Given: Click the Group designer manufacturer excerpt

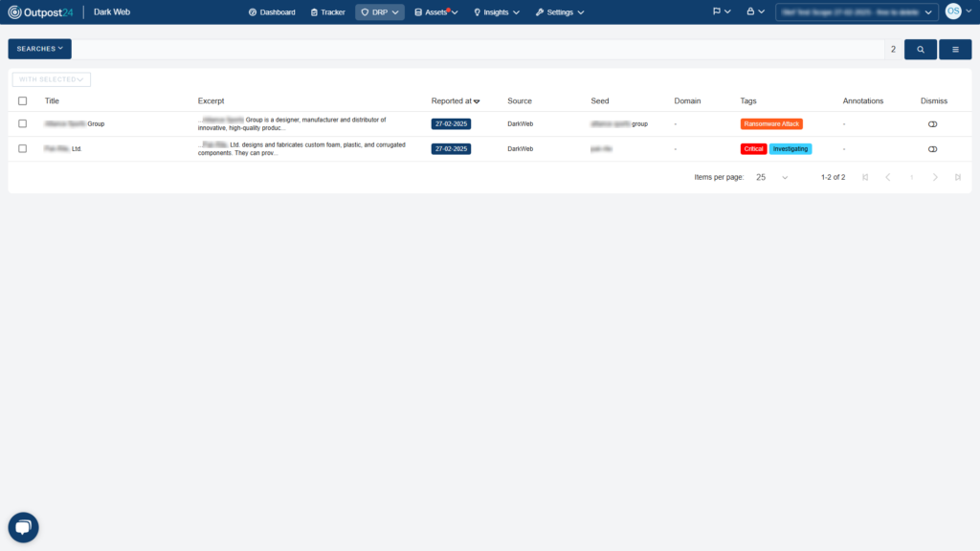Looking at the screenshot, I should tap(292, 123).
